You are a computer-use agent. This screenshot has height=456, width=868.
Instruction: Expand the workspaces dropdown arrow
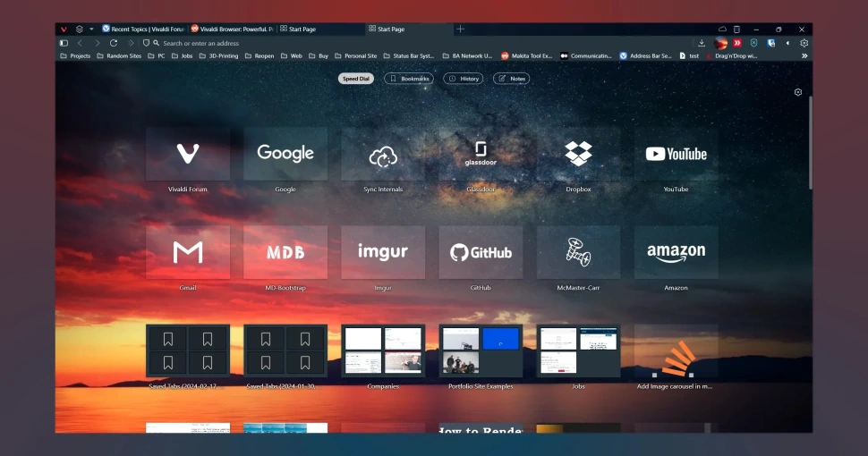click(x=91, y=30)
